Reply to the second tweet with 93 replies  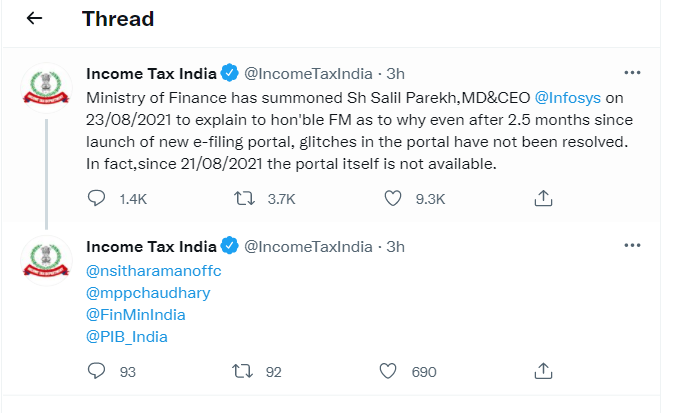(97, 372)
